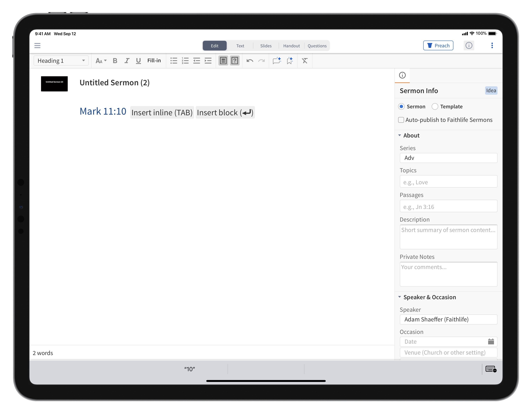Open the hamburger menu icon
This screenshot has width=532, height=414.
point(37,46)
